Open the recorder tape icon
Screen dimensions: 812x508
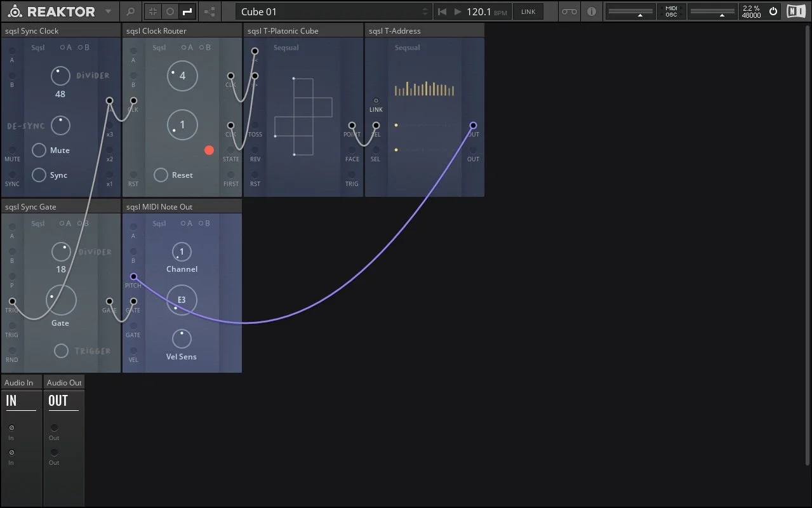pyautogui.click(x=569, y=11)
